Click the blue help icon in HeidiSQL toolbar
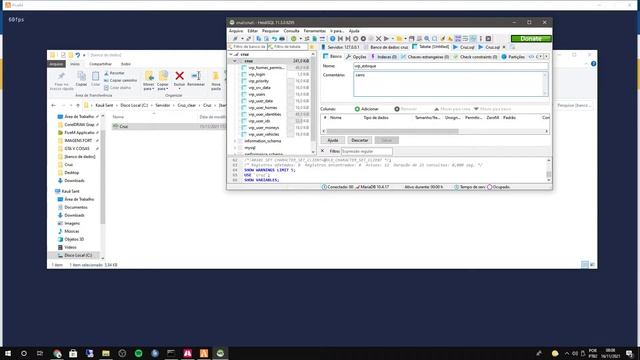 [332, 38]
